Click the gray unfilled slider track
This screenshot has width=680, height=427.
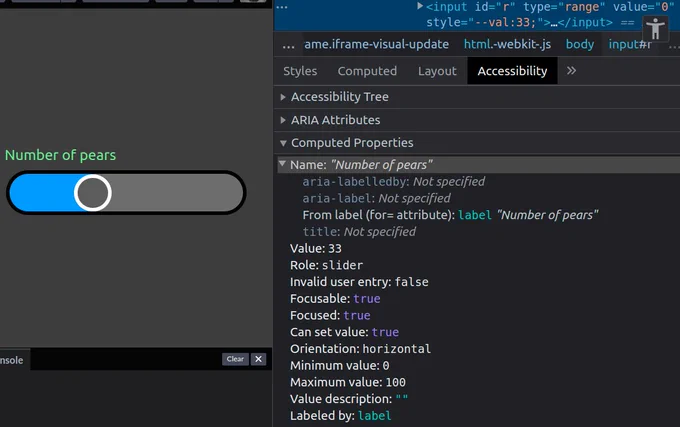coord(177,192)
